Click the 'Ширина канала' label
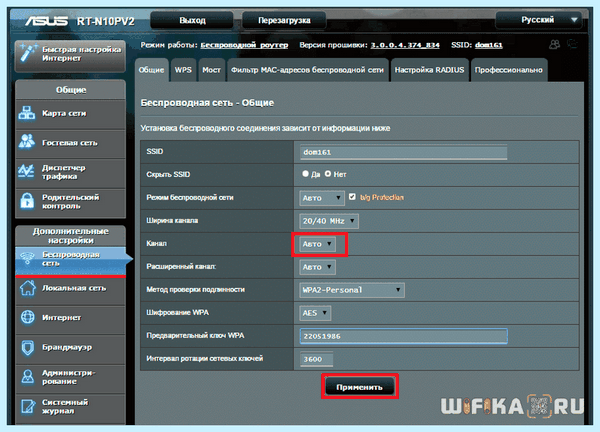The width and height of the screenshot is (600, 432). click(x=172, y=221)
